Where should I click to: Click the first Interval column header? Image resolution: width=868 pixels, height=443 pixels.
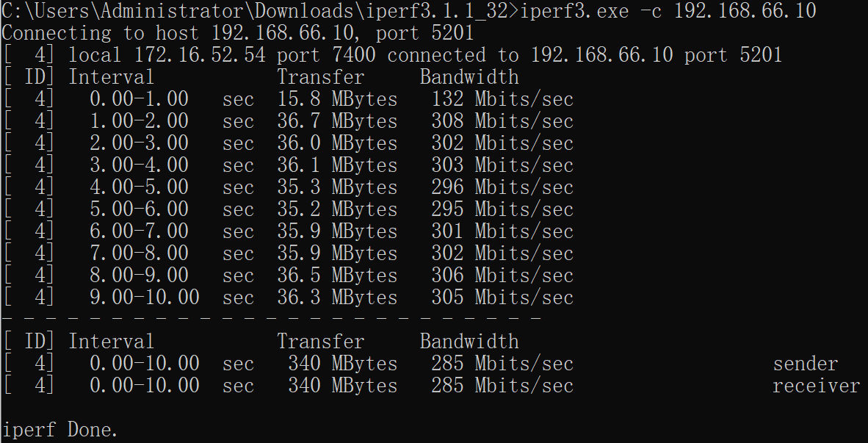[x=111, y=77]
